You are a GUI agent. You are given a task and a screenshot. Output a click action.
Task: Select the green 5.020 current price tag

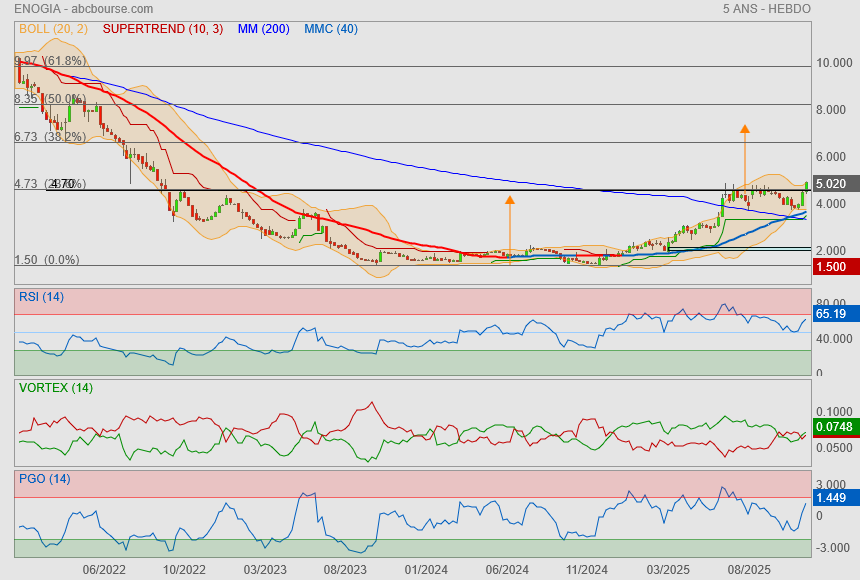(x=832, y=184)
